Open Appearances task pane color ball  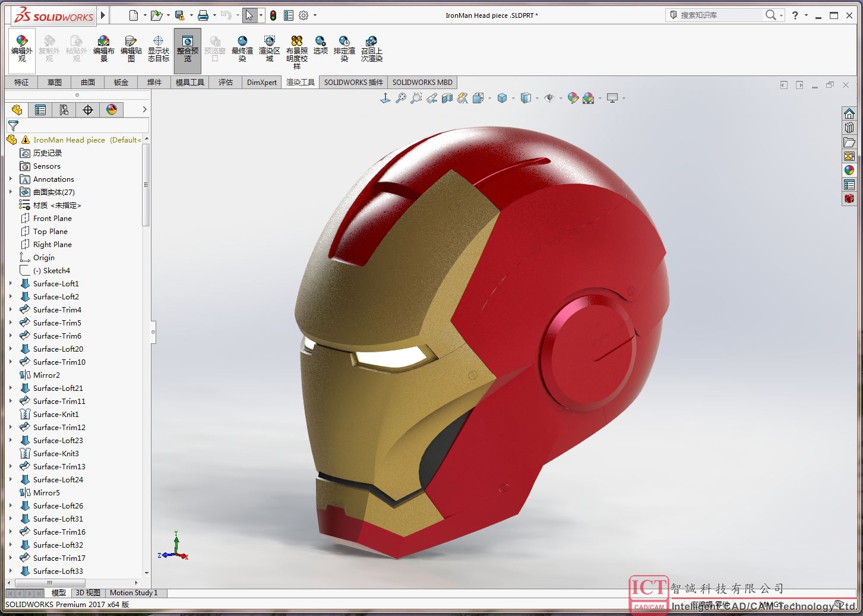(849, 170)
